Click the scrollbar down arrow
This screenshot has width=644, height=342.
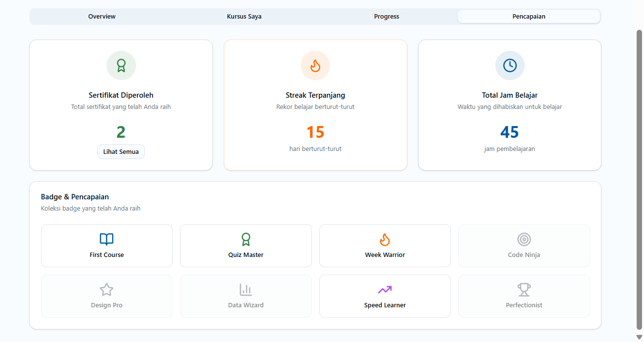pyautogui.click(x=639, y=337)
